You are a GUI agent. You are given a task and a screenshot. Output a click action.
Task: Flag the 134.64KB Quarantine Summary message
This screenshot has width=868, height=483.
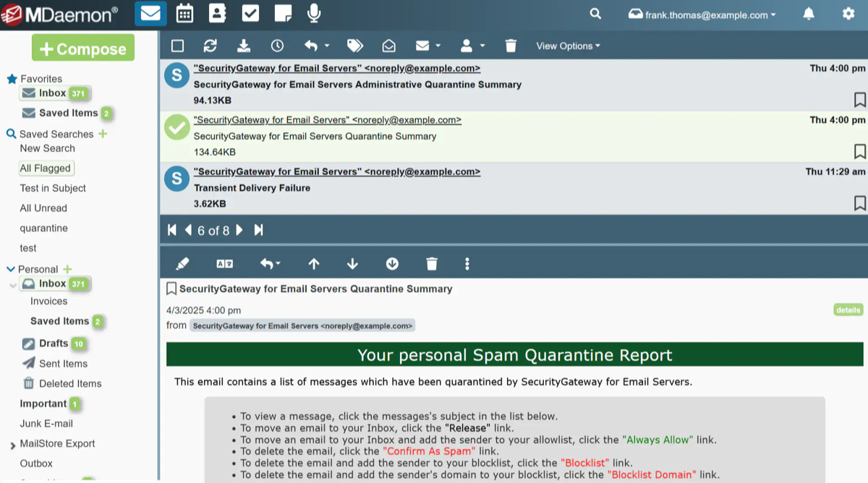(x=859, y=151)
